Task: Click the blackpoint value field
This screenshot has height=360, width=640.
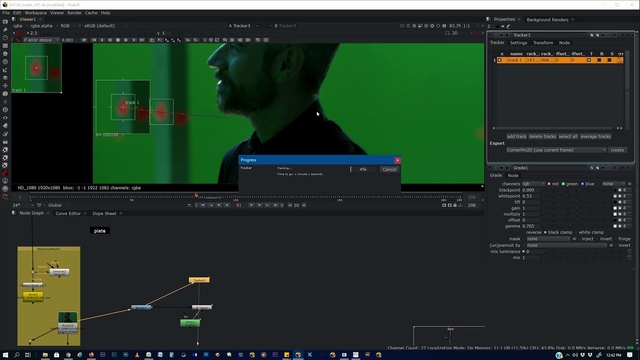Action: 531,190
